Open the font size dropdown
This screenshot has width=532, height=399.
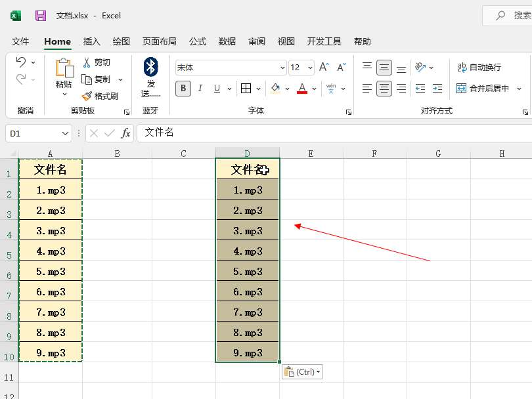(310, 68)
